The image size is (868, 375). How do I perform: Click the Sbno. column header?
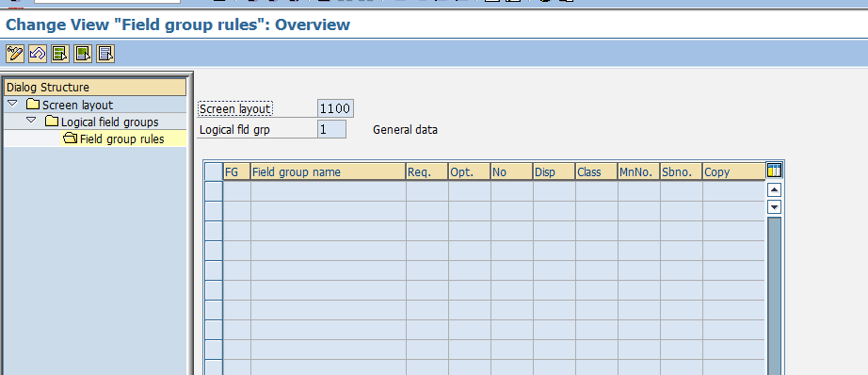click(681, 171)
